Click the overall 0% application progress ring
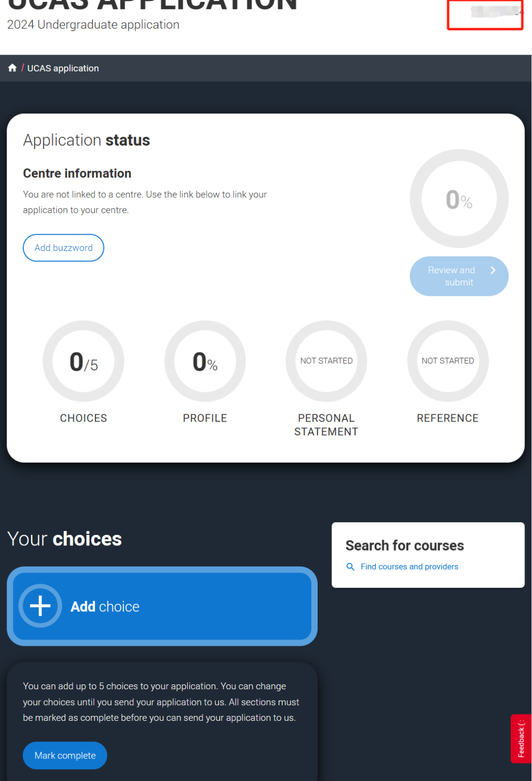 click(x=459, y=199)
